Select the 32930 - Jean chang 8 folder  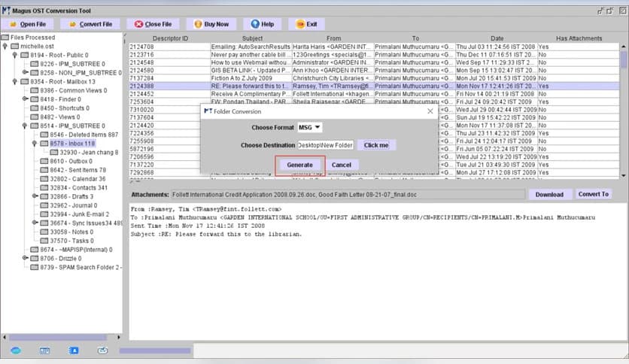coord(89,153)
